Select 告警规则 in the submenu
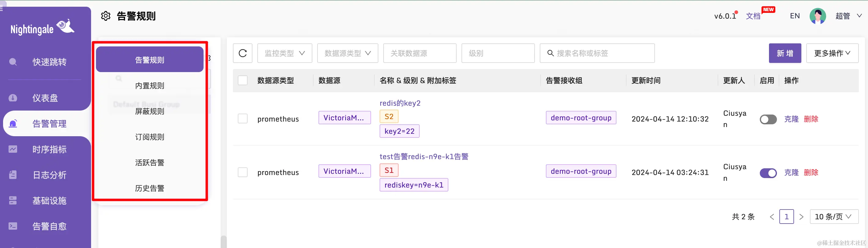The width and height of the screenshot is (868, 248). (150, 60)
